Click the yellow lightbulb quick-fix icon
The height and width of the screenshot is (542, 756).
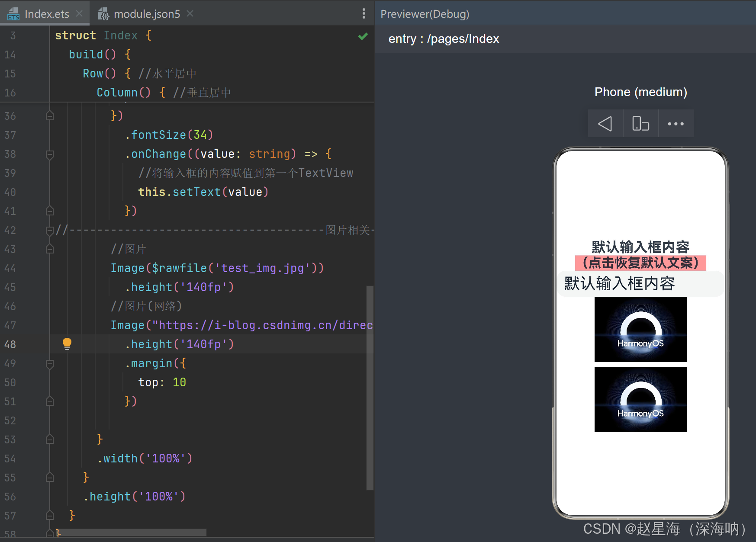tap(67, 344)
